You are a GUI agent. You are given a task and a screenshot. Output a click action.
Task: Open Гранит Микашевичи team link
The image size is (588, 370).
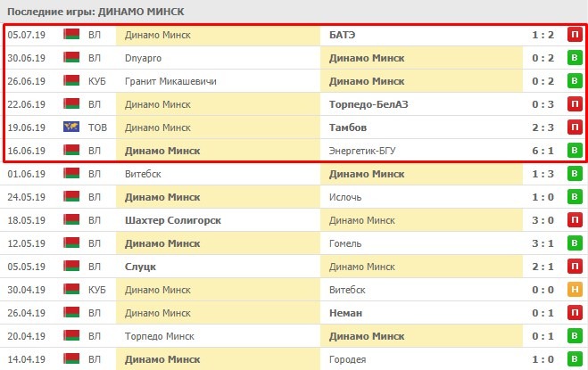pos(171,81)
